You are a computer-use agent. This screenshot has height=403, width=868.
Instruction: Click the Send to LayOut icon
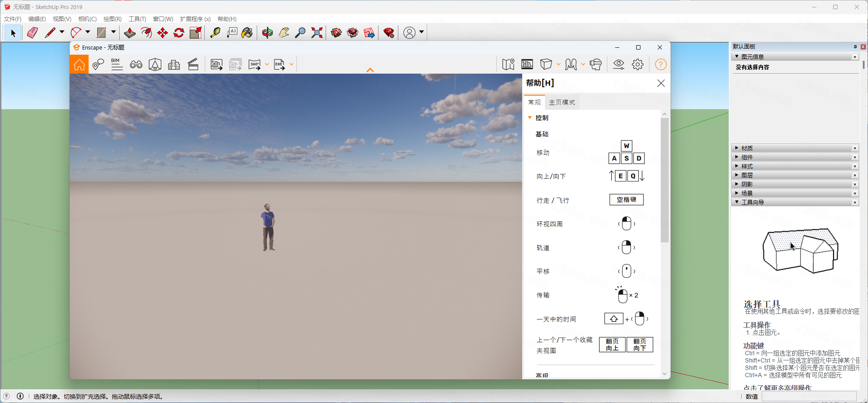pyautogui.click(x=369, y=33)
